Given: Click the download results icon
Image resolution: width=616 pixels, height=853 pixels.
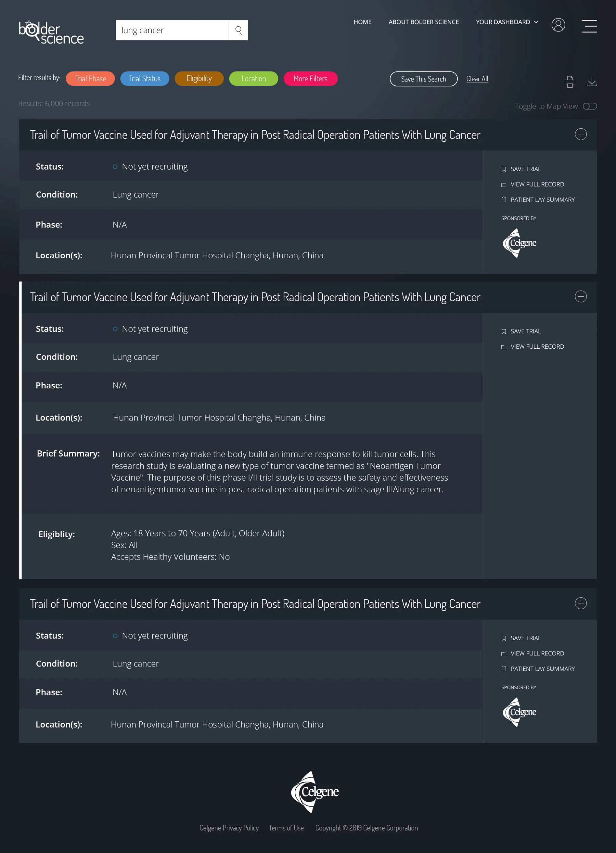Looking at the screenshot, I should click(x=592, y=81).
